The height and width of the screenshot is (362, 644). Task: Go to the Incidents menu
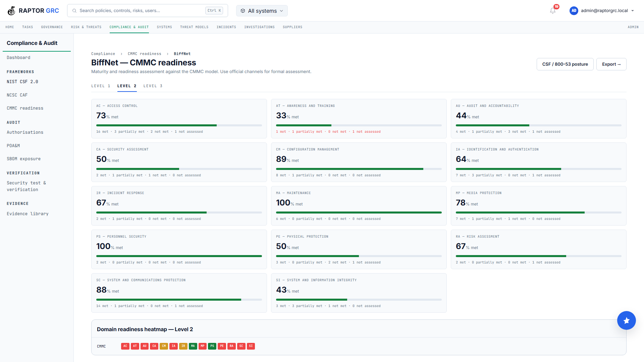[226, 27]
